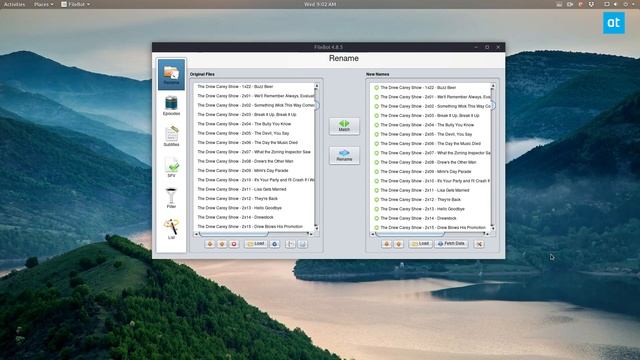Click the scroll-left arrow under the New Names list
Screen dimensions: 640x360
tap(372, 234)
